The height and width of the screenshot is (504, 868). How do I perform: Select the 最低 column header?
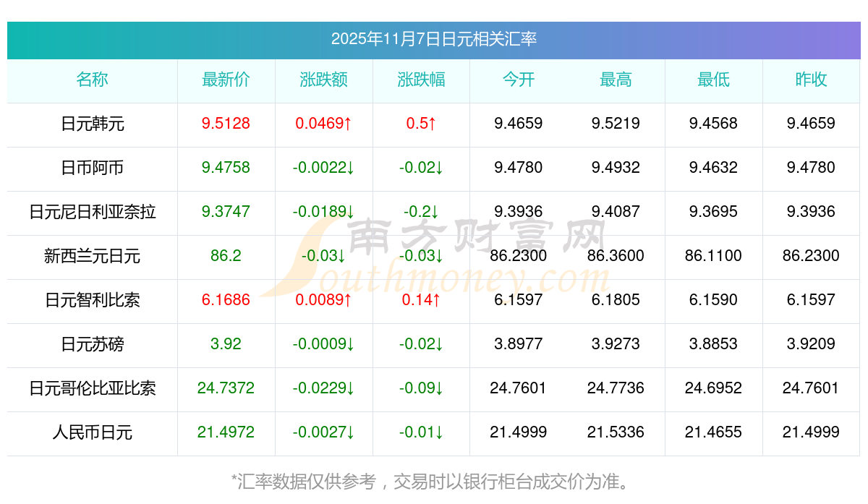(x=713, y=80)
